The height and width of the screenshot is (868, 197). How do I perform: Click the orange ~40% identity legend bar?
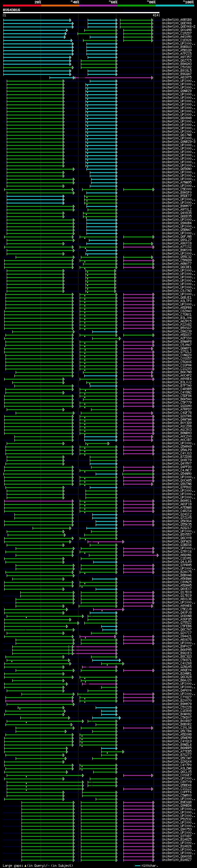(60, 6)
